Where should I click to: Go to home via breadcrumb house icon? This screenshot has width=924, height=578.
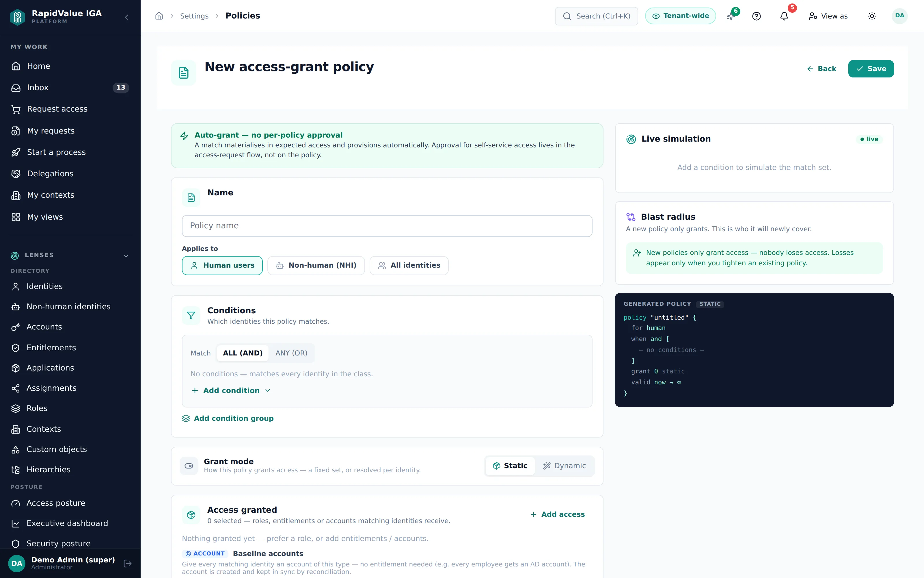click(159, 16)
